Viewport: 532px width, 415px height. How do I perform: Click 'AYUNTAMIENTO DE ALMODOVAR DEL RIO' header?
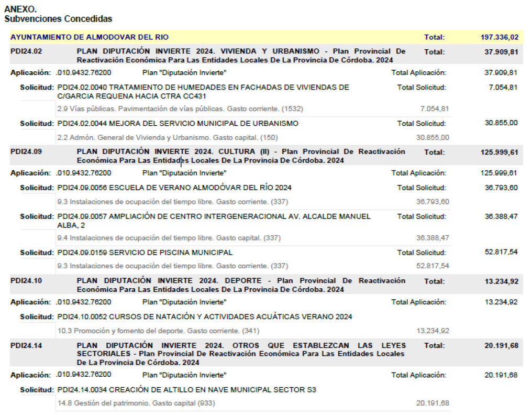[x=89, y=37]
